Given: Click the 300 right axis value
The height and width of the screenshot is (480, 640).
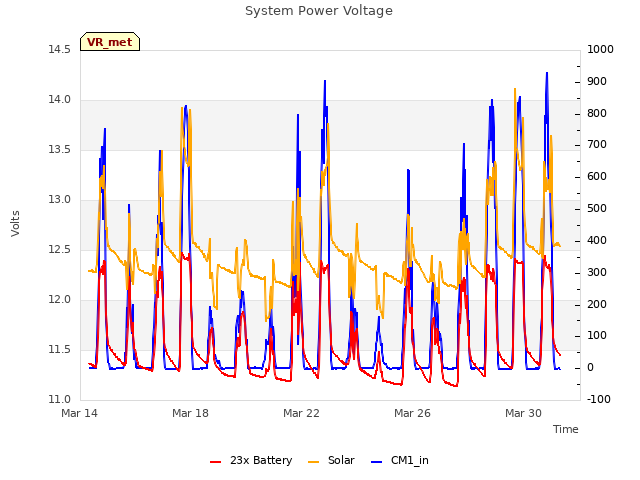Looking at the screenshot, I should pos(597,272).
